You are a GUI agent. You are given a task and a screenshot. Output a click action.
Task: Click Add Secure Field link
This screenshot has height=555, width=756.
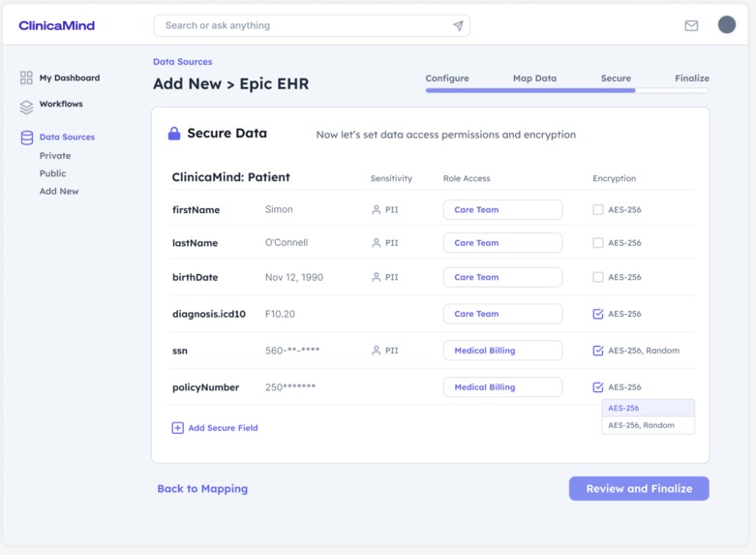pos(223,428)
